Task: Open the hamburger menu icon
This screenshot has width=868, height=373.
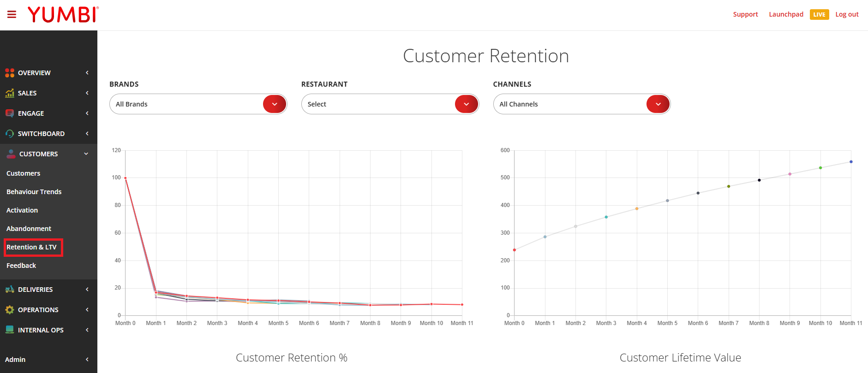Action: pyautogui.click(x=12, y=15)
